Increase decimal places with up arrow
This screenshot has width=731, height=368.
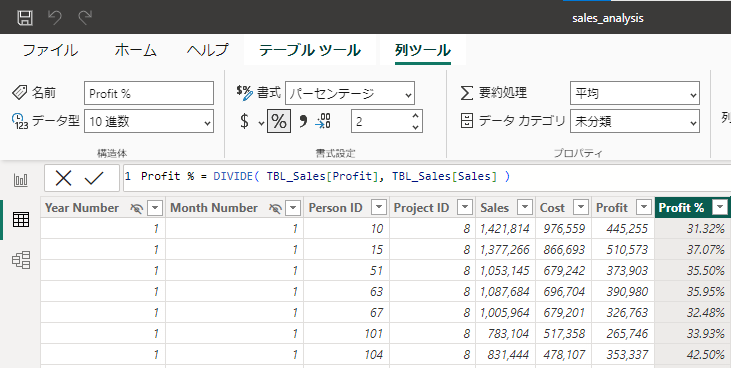415,116
